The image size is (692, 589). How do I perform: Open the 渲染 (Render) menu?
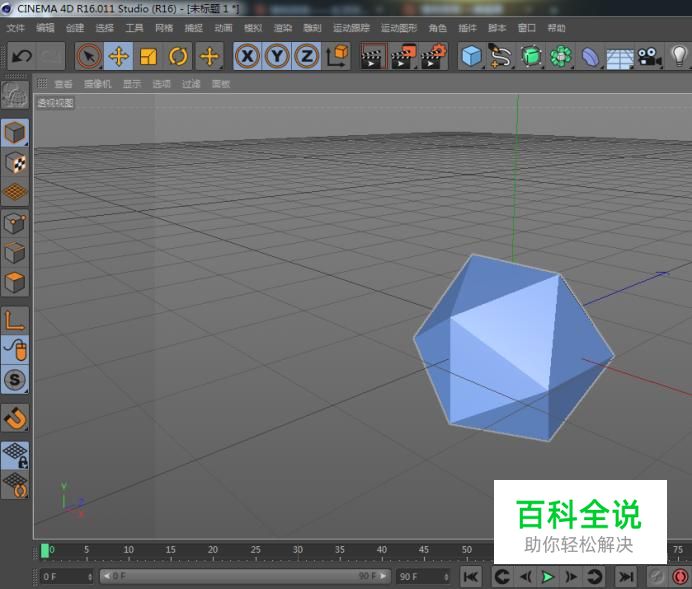(x=283, y=28)
